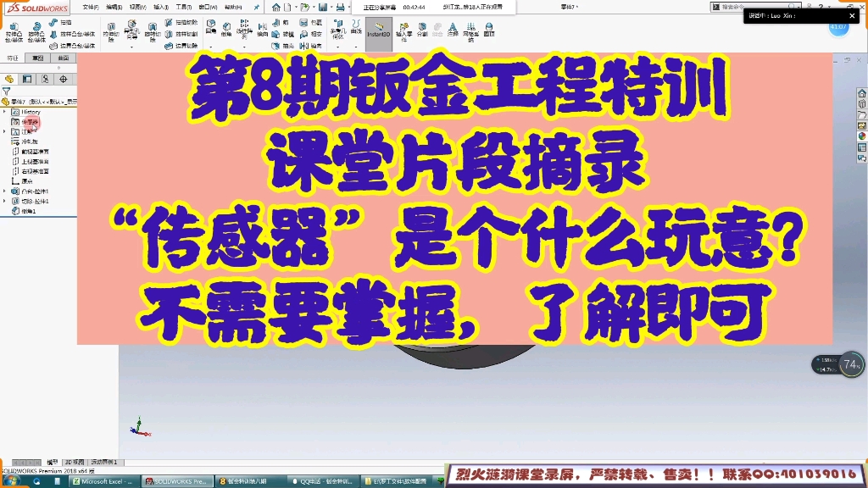Select the 拉伸凸台/基体 feature tool
868x488 pixels.
pyautogui.click(x=13, y=28)
